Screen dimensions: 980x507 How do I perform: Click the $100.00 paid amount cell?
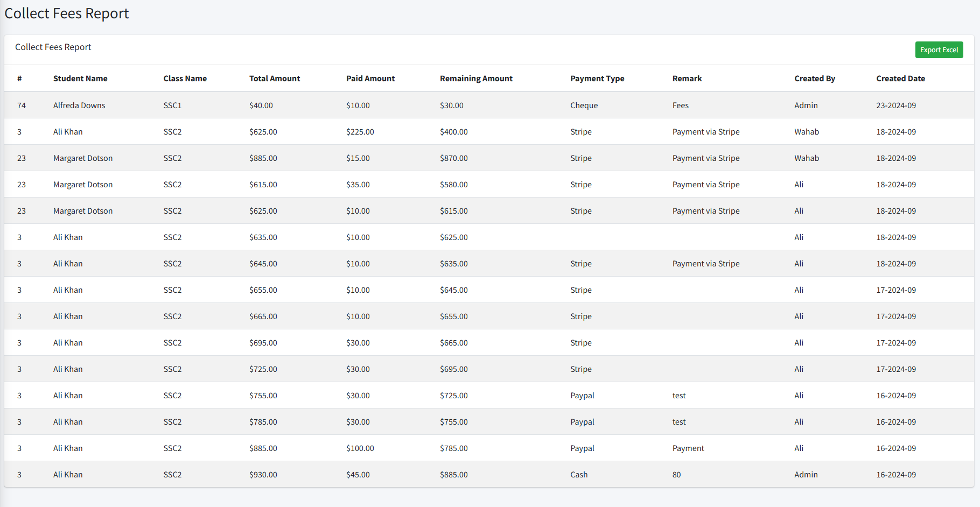point(360,448)
